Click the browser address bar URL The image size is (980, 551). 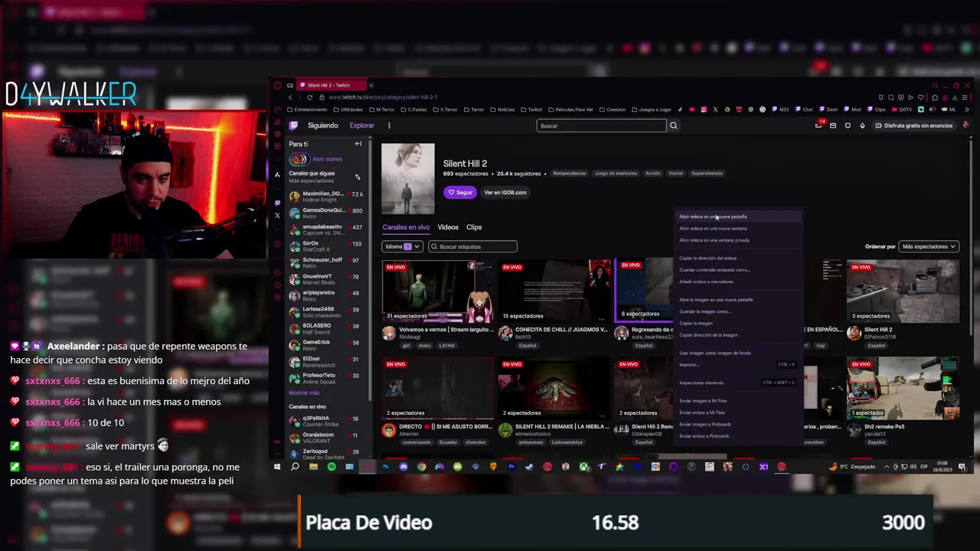pos(383,97)
